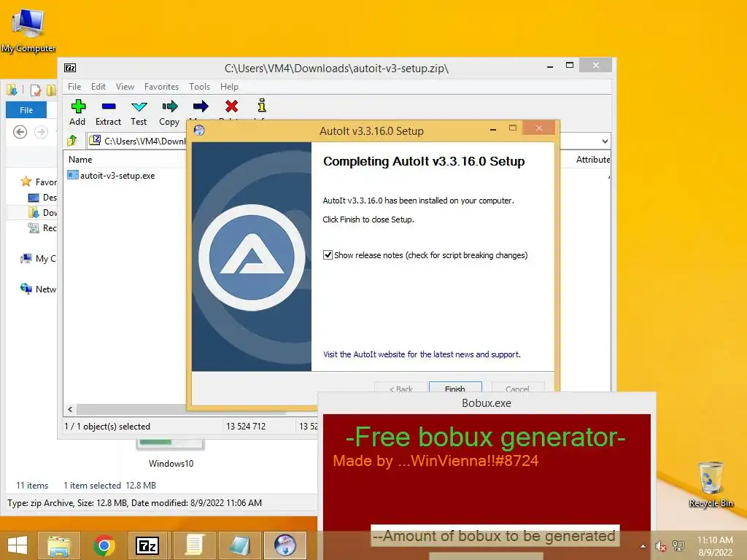Run Test on the archive in 7-Zip
The width and height of the screenshot is (747, 560).
pos(139,106)
